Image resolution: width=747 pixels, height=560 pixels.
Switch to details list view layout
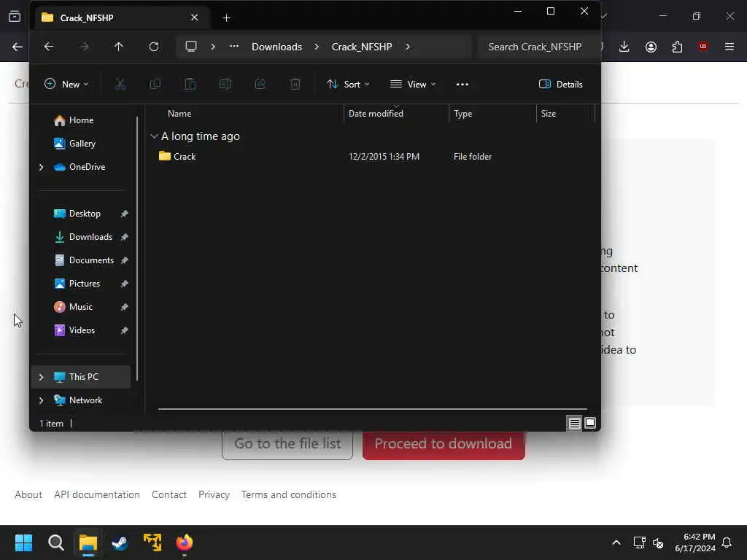click(575, 423)
